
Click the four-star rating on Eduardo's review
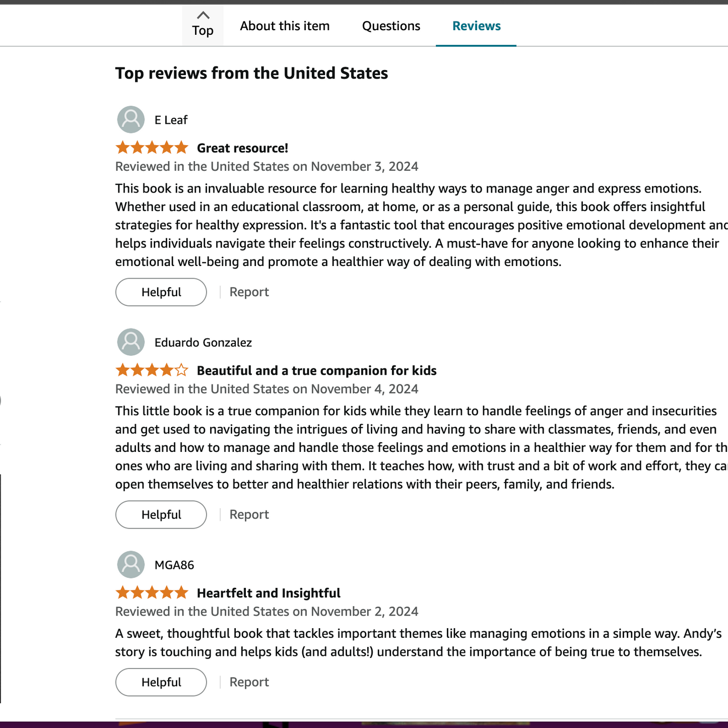tap(152, 371)
